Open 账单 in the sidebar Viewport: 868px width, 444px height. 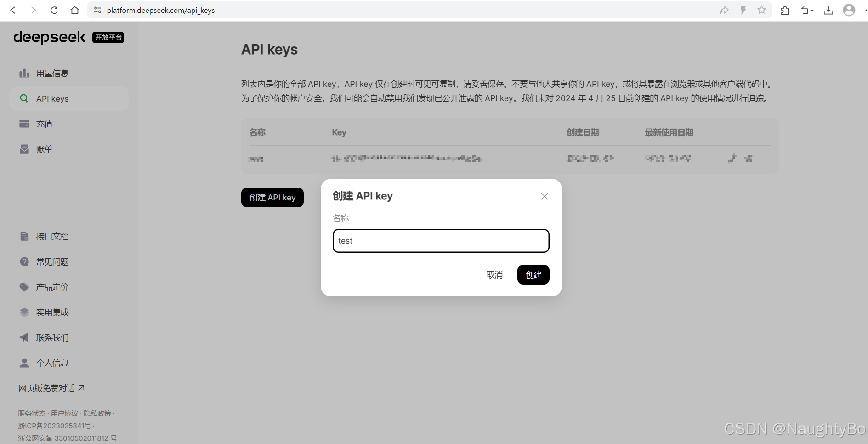[69, 149]
